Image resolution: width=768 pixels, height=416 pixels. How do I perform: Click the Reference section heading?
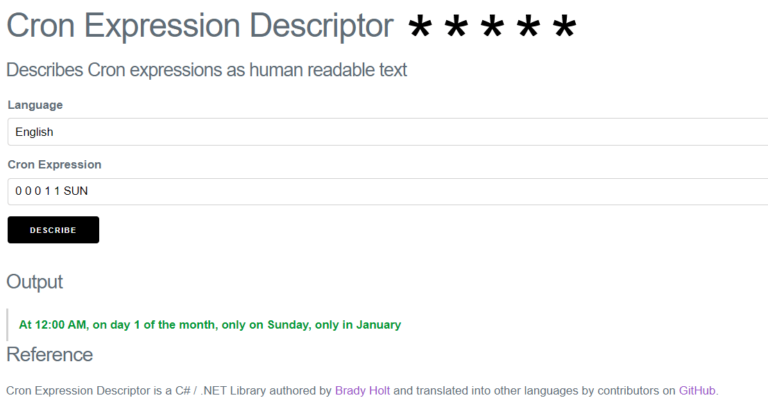click(x=49, y=354)
